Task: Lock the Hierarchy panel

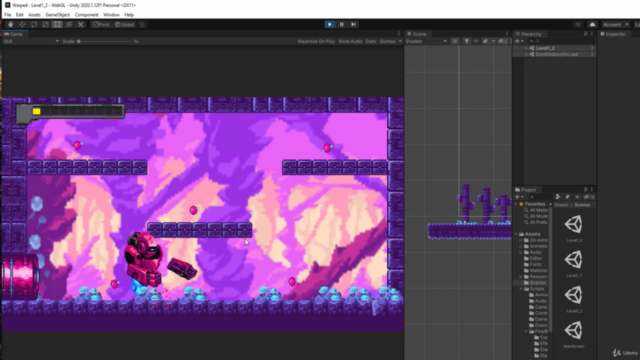Action: point(585,34)
